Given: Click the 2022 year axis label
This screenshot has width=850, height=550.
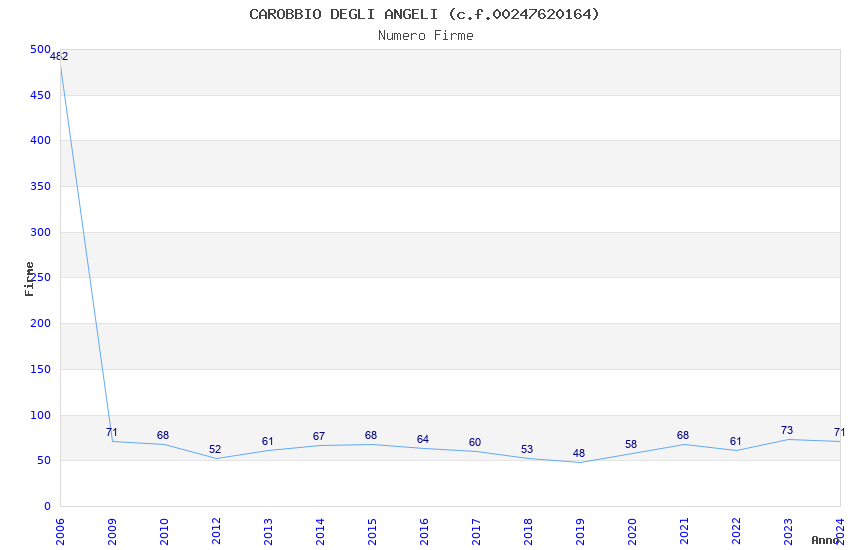Looking at the screenshot, I should (736, 532).
